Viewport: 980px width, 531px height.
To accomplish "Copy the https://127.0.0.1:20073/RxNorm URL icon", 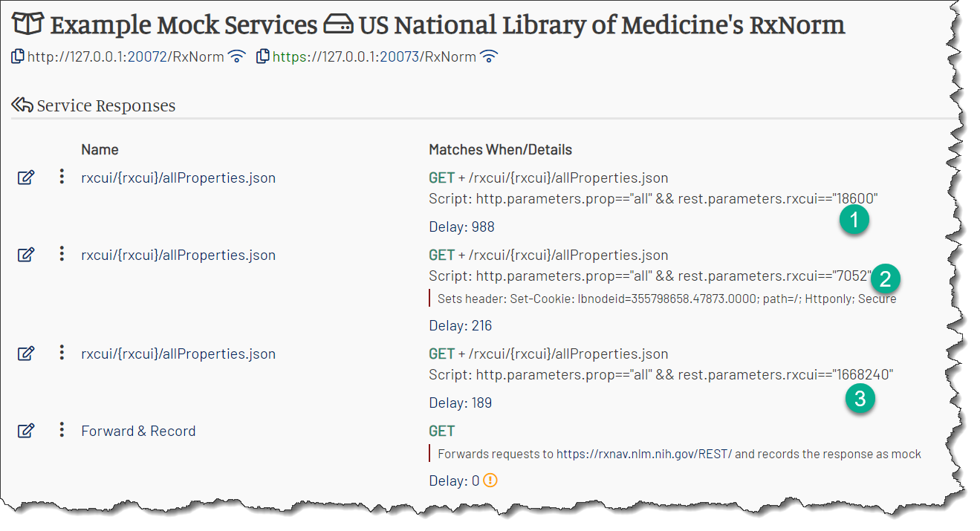I will [262, 56].
